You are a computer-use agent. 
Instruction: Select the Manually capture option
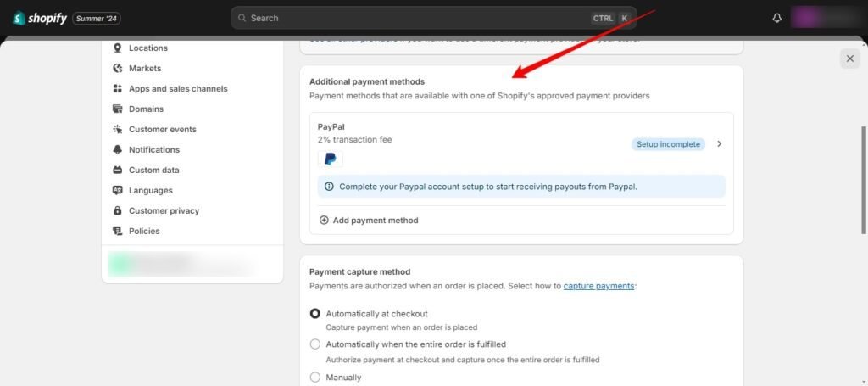(315, 378)
